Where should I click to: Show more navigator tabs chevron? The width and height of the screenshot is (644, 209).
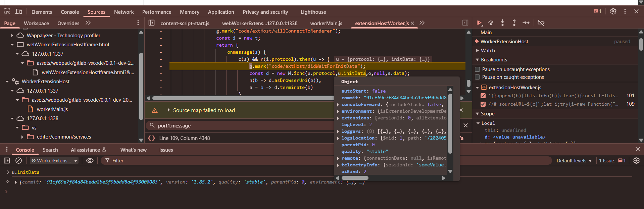(88, 23)
